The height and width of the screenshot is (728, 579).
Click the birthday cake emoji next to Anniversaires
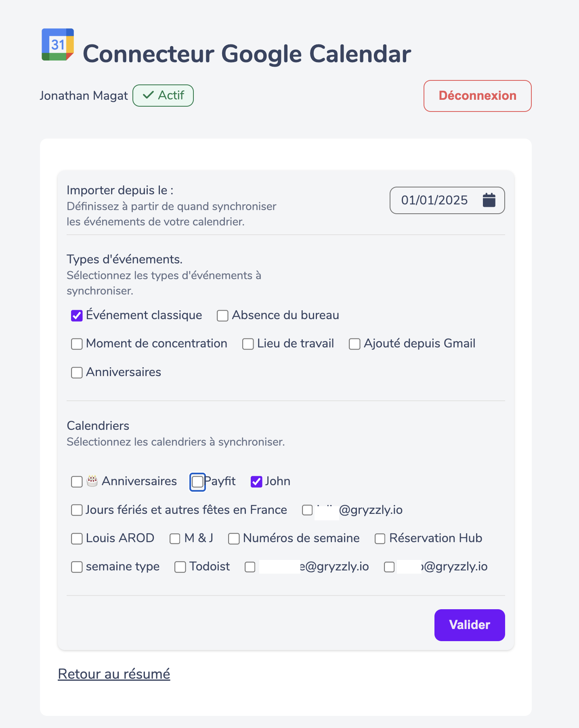92,481
